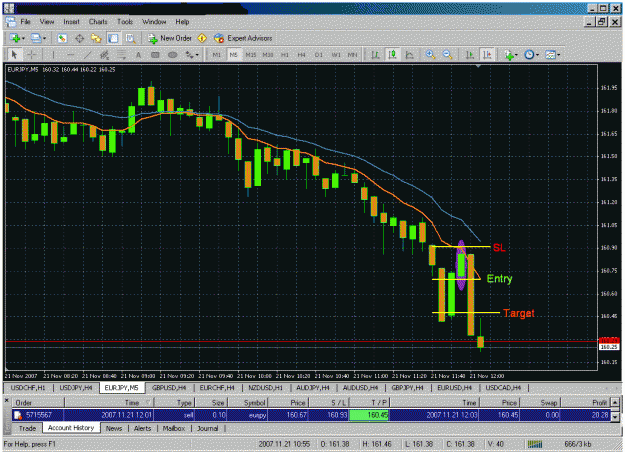Select the Fibonacci Retracement tool
The width and height of the screenshot is (625, 452).
(x=122, y=55)
